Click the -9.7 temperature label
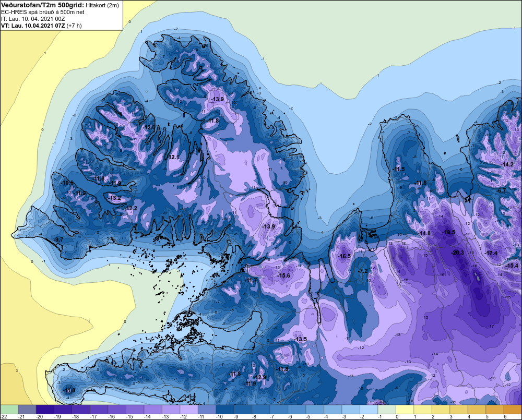 coord(58,239)
